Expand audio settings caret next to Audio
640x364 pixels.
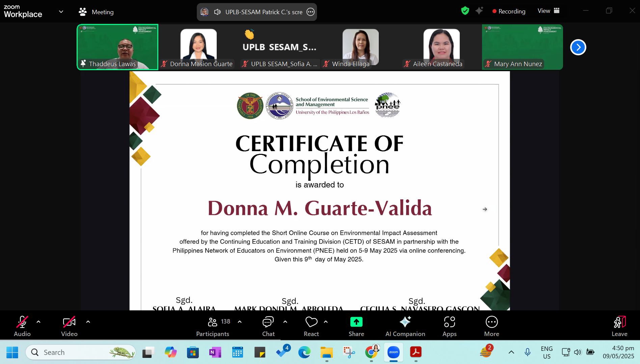38,322
